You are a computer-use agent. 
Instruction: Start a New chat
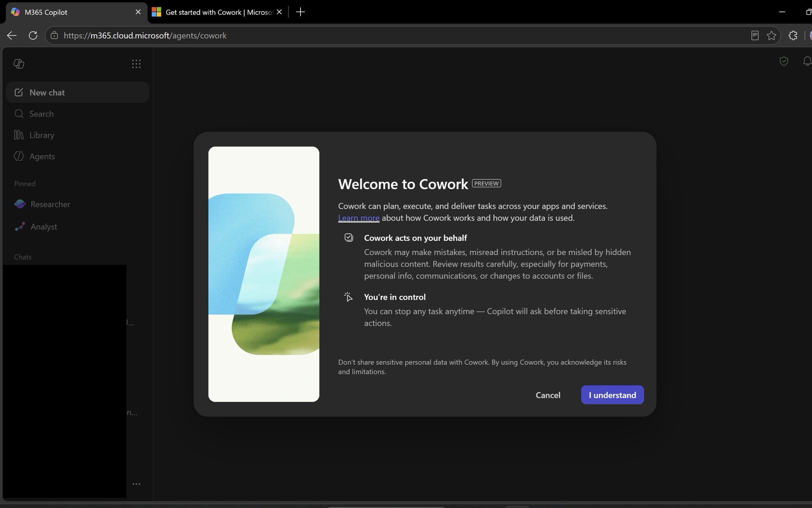click(x=78, y=92)
